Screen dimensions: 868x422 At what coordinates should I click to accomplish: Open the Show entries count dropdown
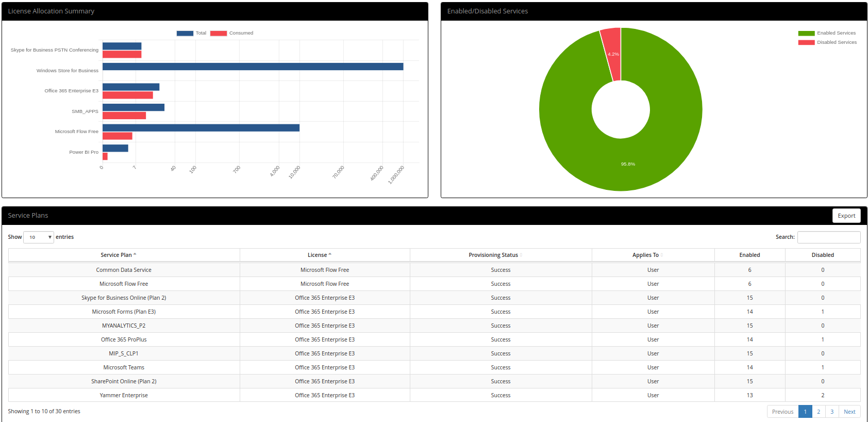coord(39,237)
